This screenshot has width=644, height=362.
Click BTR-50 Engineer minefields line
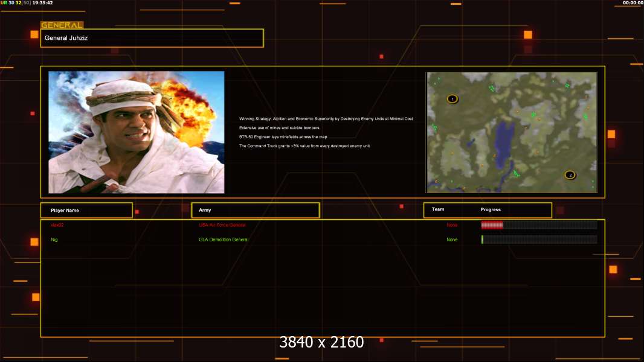pos(283,137)
